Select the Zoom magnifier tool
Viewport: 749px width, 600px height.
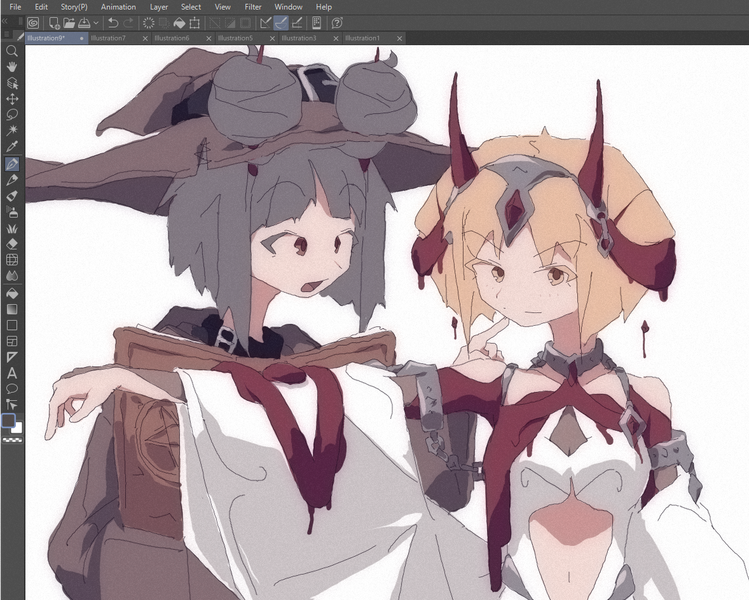click(12, 51)
